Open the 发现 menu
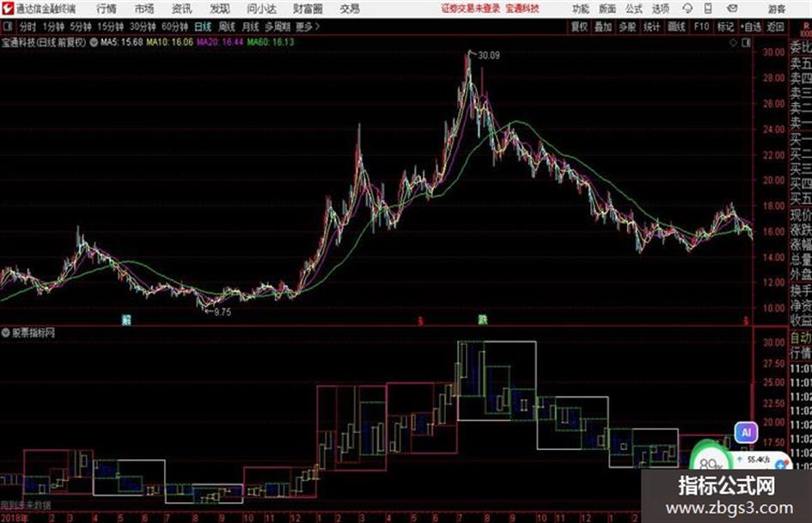Image resolution: width=812 pixels, height=523 pixels. click(220, 9)
